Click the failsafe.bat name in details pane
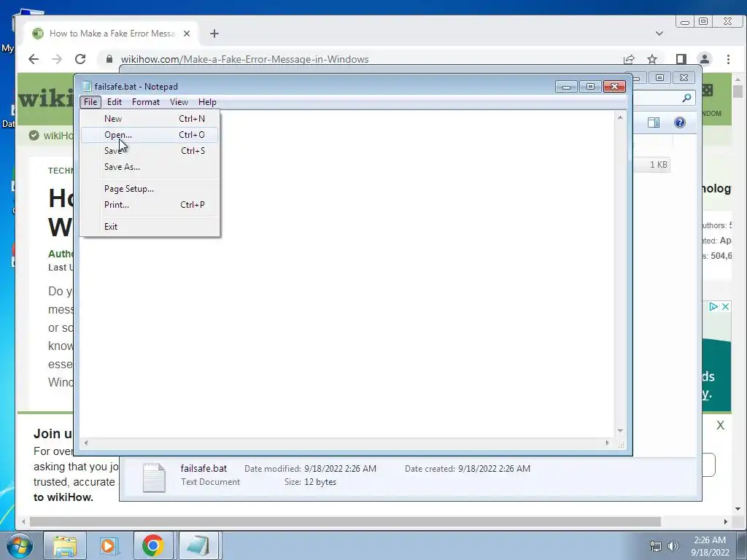The image size is (747, 560). [x=204, y=469]
